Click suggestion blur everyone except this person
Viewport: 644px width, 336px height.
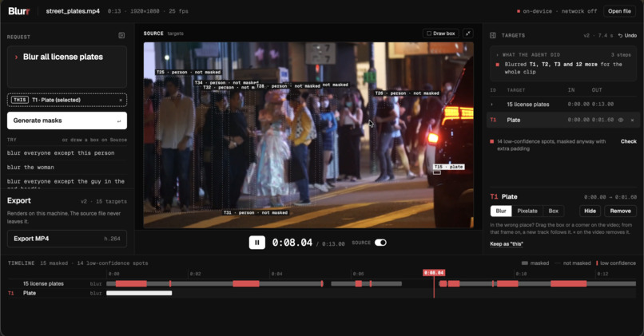pos(61,153)
